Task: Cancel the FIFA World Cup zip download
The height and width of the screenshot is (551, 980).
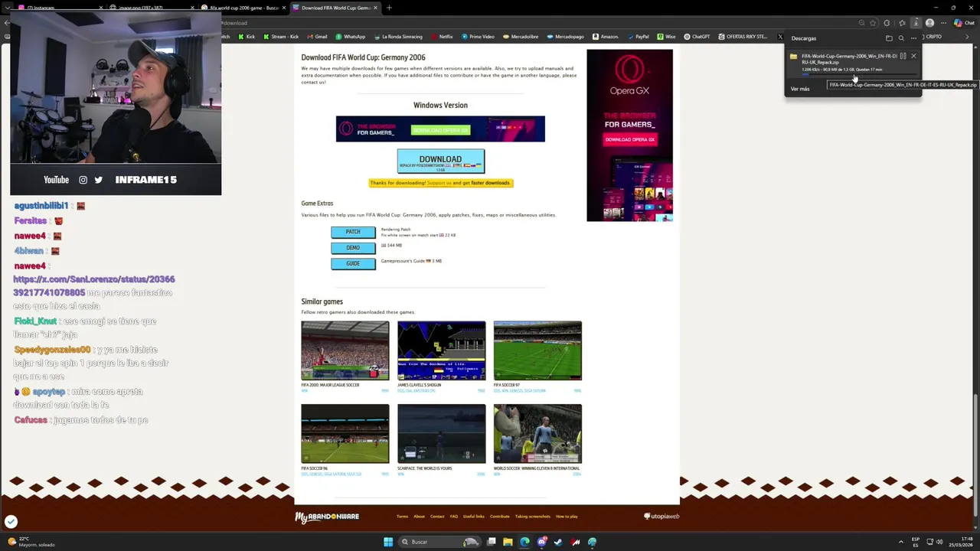Action: coord(913,56)
